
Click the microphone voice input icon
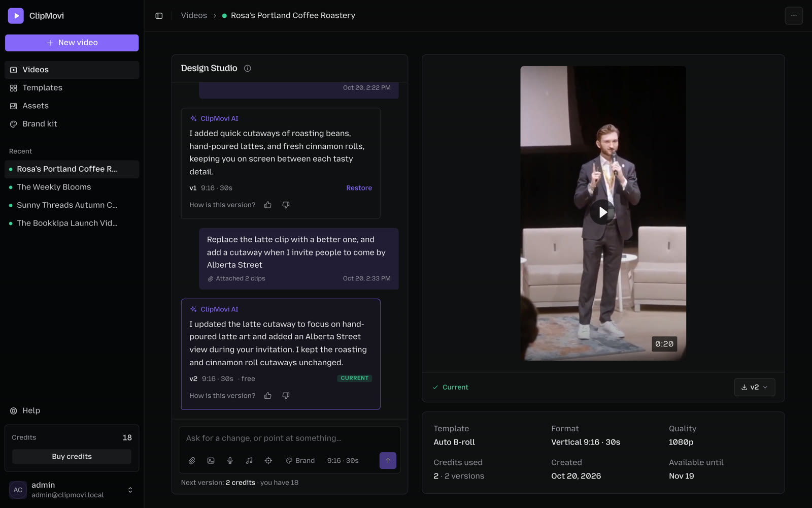pyautogui.click(x=230, y=461)
